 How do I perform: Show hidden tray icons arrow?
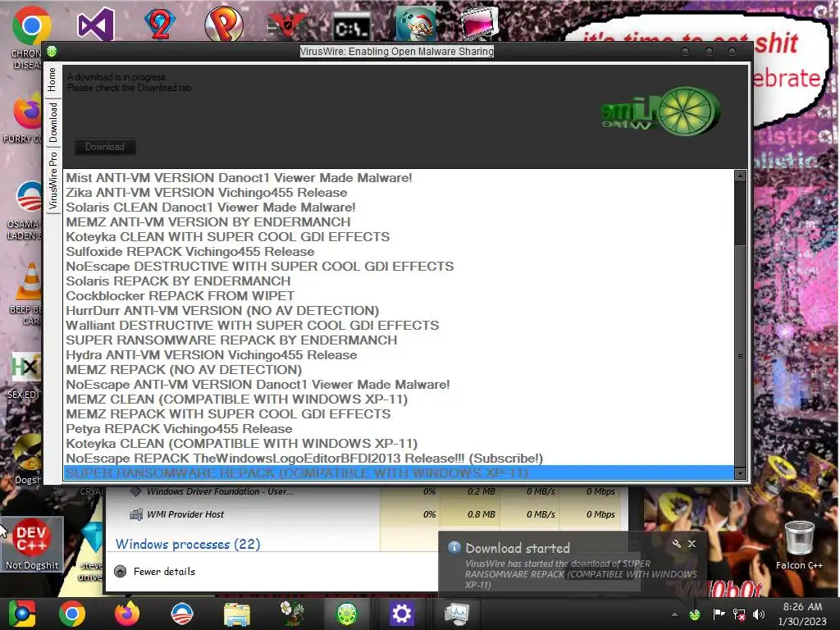click(x=674, y=614)
